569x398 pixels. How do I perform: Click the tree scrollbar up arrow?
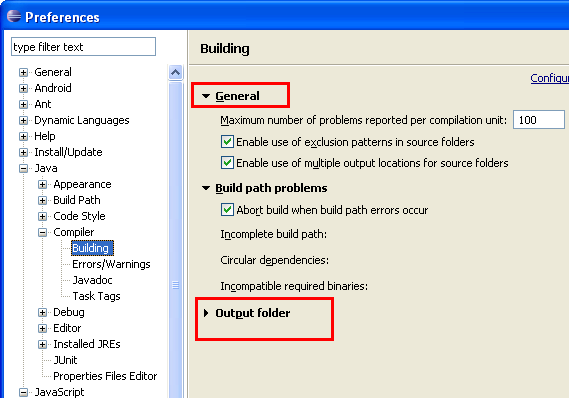(x=176, y=73)
